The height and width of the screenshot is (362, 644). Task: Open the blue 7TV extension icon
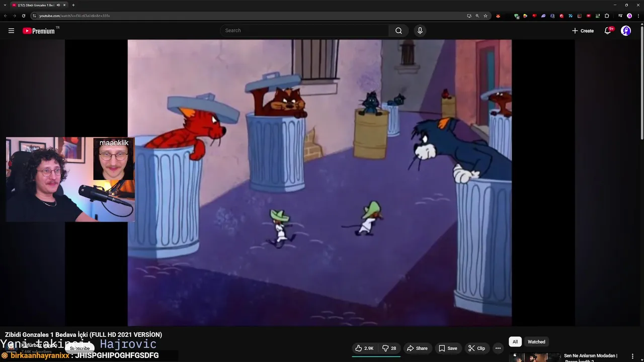[x=571, y=16]
